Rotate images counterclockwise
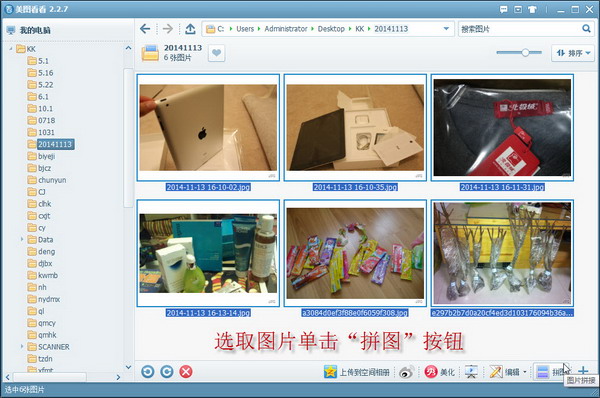600x398 pixels. click(x=148, y=372)
